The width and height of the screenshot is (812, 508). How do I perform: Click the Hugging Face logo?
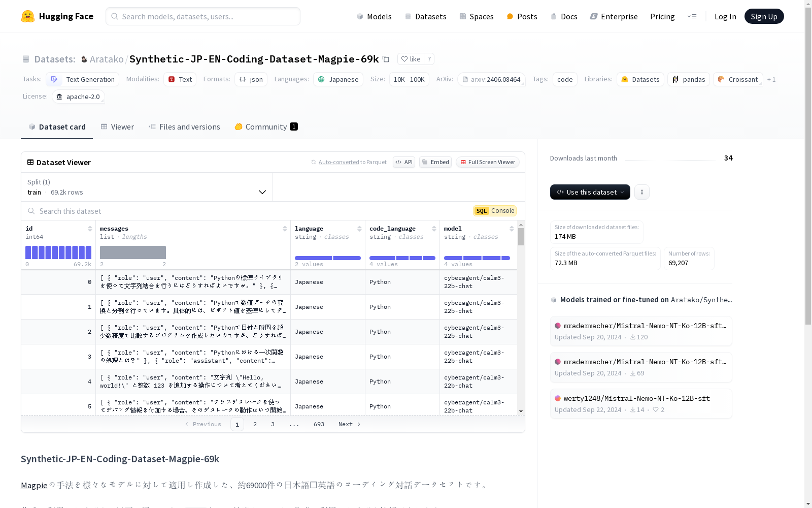click(x=57, y=16)
